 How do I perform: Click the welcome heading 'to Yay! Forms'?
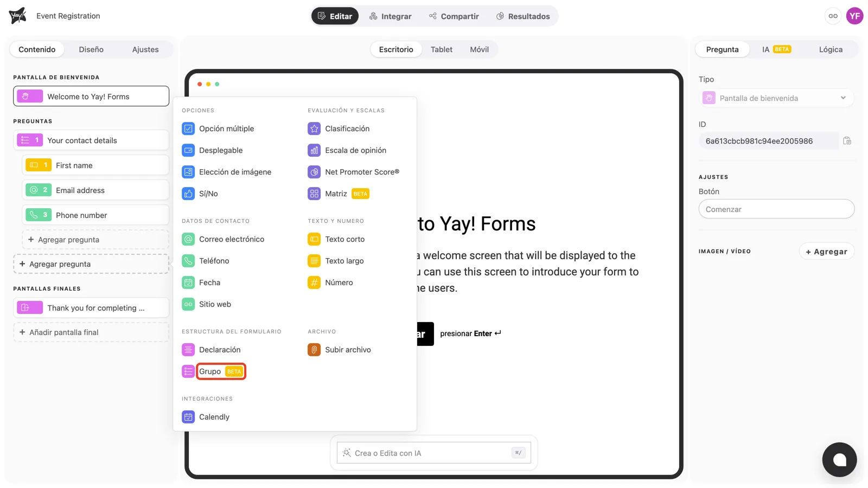[x=477, y=224]
